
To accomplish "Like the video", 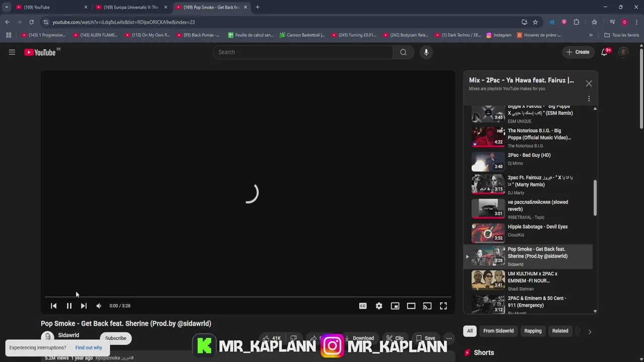I will [x=272, y=338].
